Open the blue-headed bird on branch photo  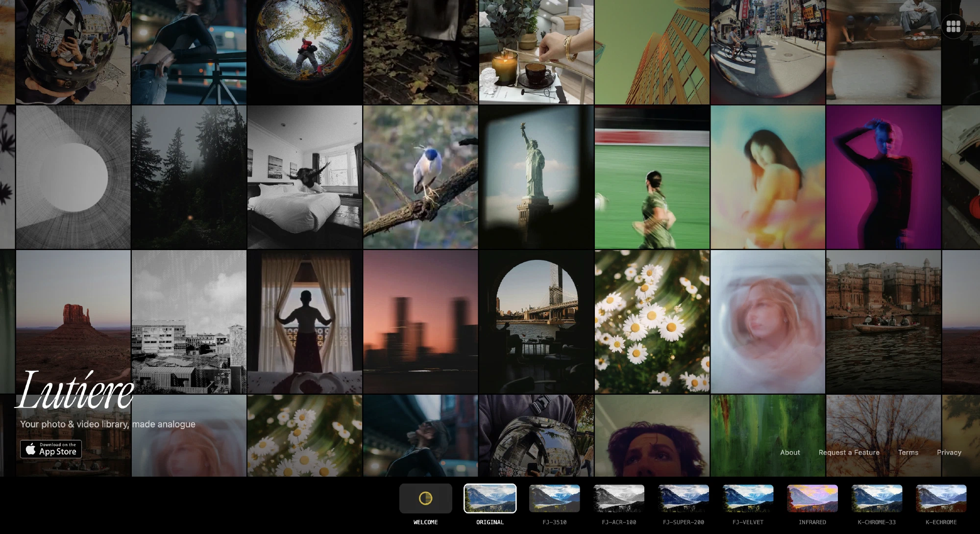(420, 177)
